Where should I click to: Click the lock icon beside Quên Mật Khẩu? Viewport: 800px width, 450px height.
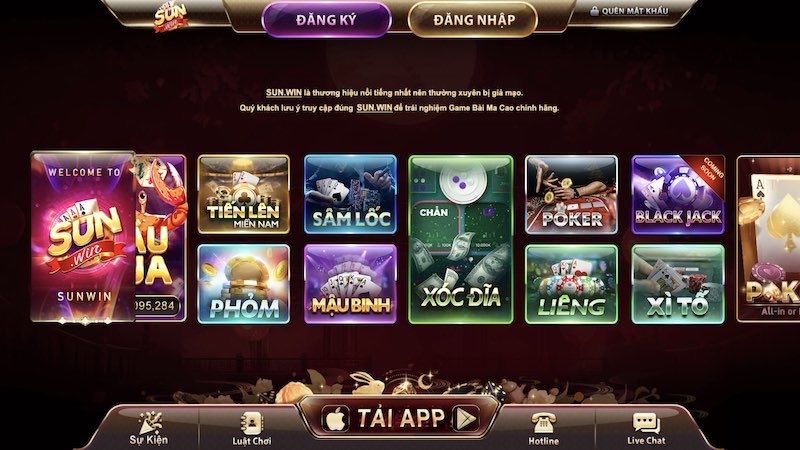click(x=594, y=11)
